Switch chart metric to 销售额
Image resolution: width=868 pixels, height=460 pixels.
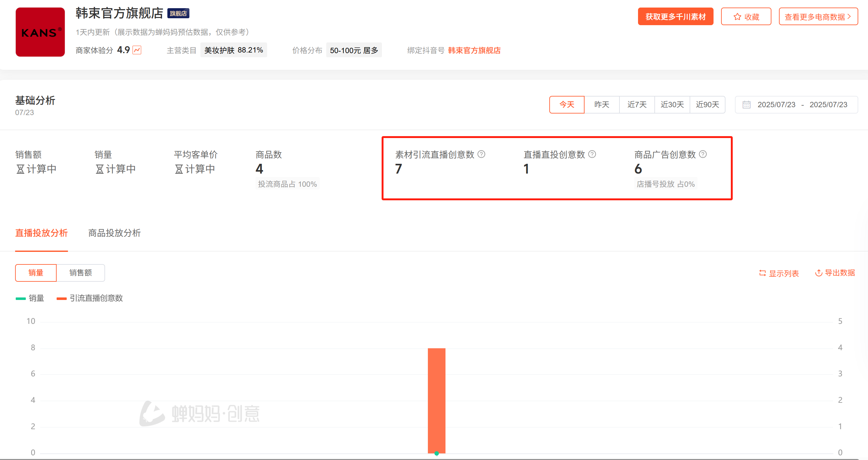(x=81, y=273)
